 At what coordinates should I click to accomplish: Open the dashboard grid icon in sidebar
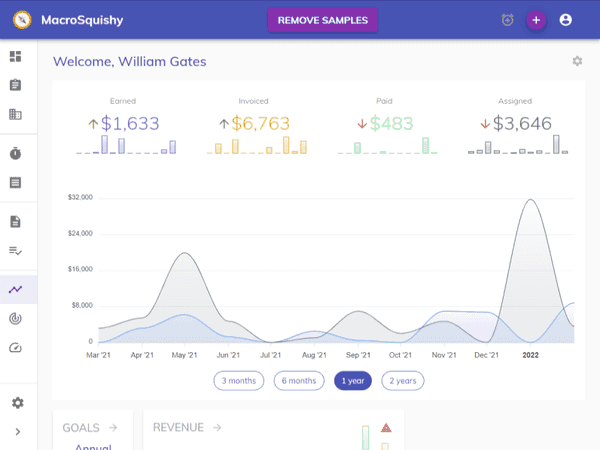(x=15, y=57)
